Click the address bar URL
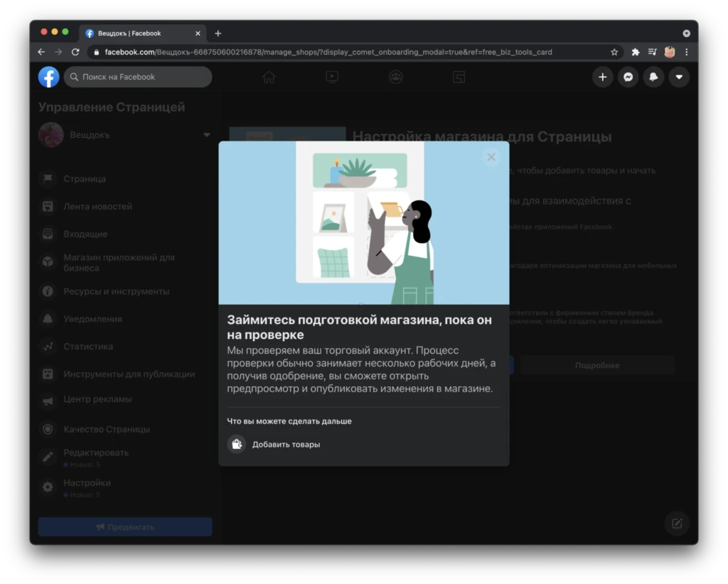 coord(328,52)
